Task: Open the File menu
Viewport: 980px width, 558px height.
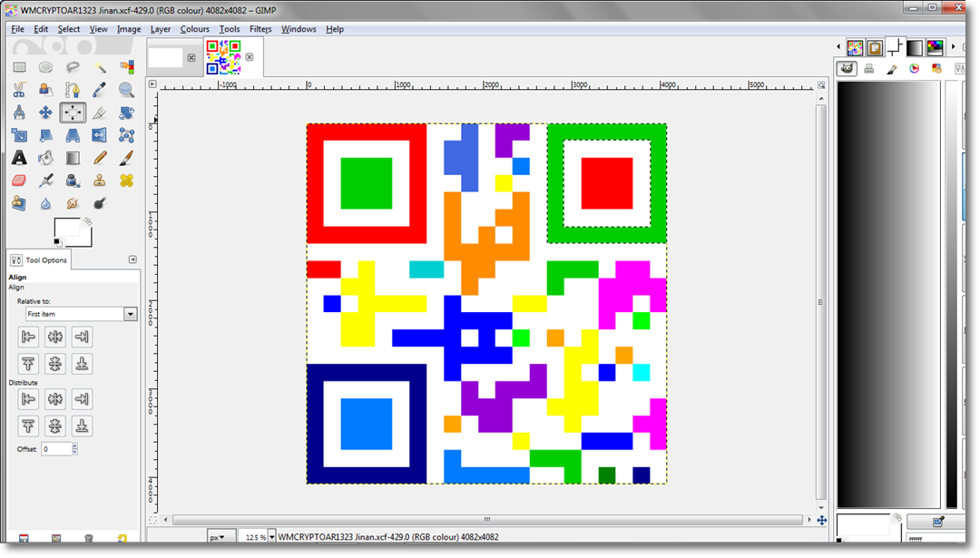Action: pyautogui.click(x=17, y=29)
